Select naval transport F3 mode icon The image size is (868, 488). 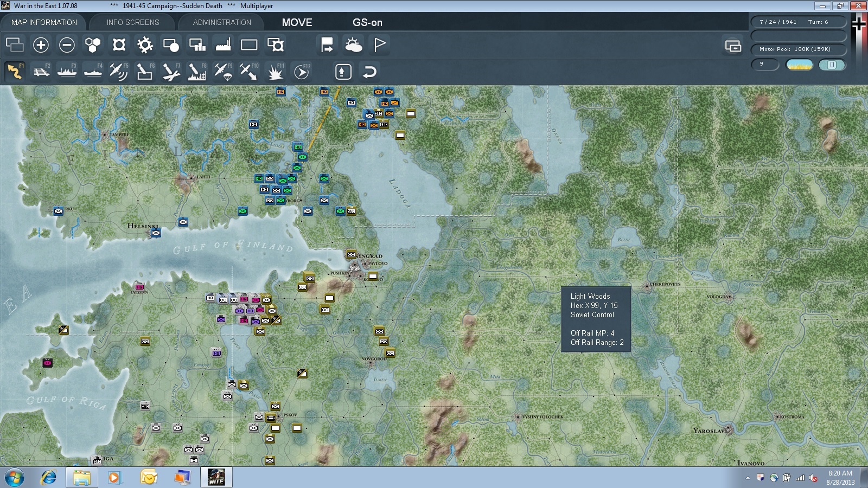pyautogui.click(x=67, y=72)
